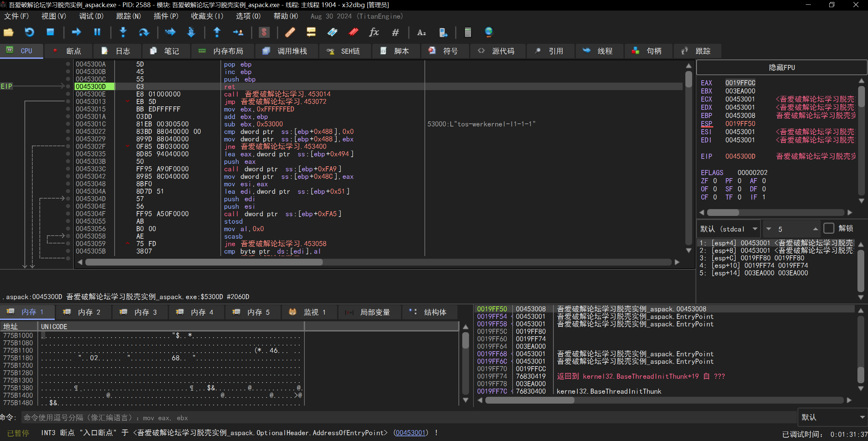
Task: Open the Scylla plugin icon
Action: pos(264,32)
